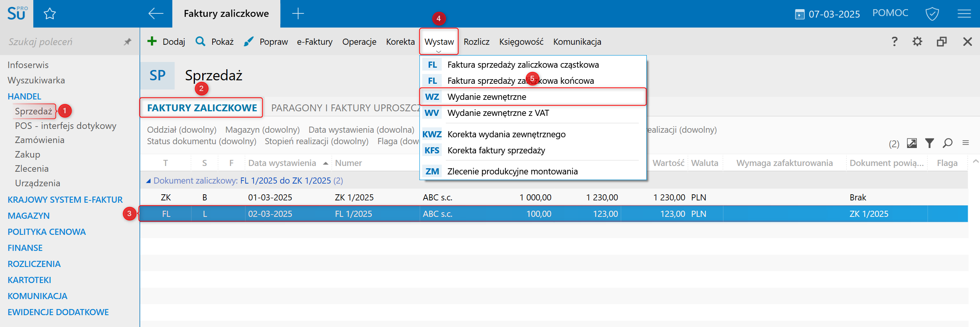Viewport: 980px width, 327px height.
Task: Open POMOC help link
Action: tap(890, 13)
